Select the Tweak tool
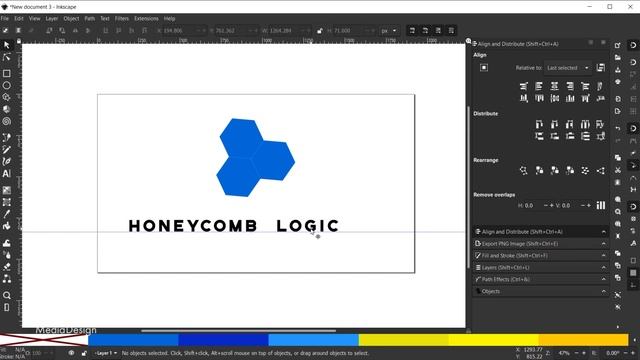The image size is (640, 360). click(x=7, y=243)
